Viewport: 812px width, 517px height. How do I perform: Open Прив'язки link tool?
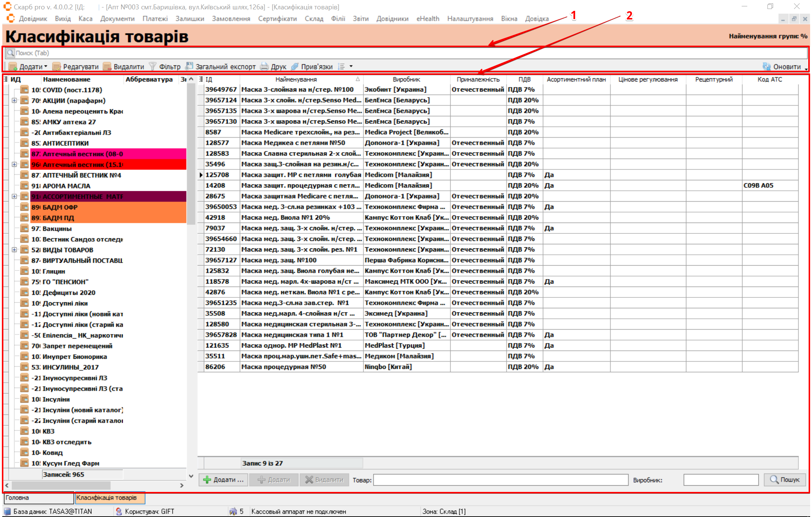coord(295,67)
